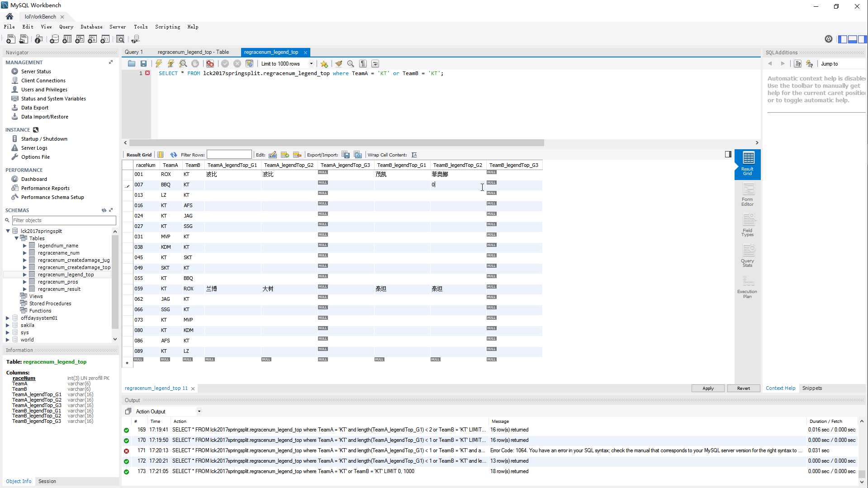Viewport: 868px width, 488px height.
Task: Toggle stop-on-error option icon in editor toolbar
Action: click(210, 64)
